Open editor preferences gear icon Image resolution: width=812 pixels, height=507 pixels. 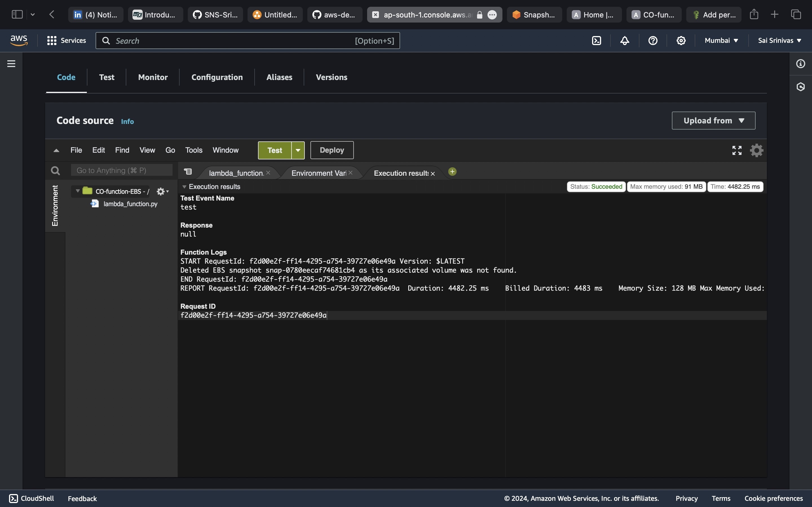pos(757,150)
